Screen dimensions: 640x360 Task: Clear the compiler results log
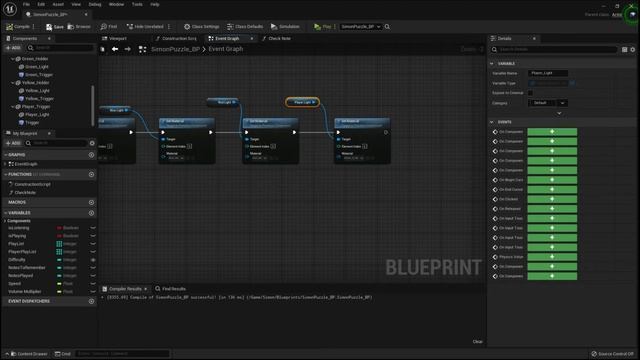[478, 342]
